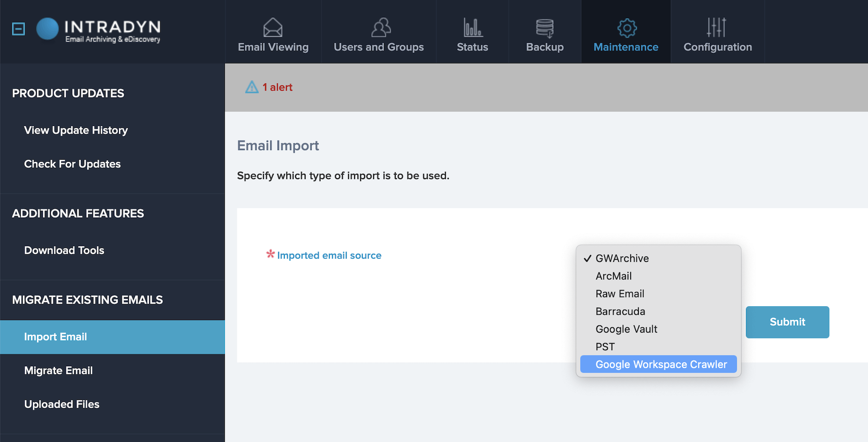Choose GWArchive from the source list

click(658, 259)
